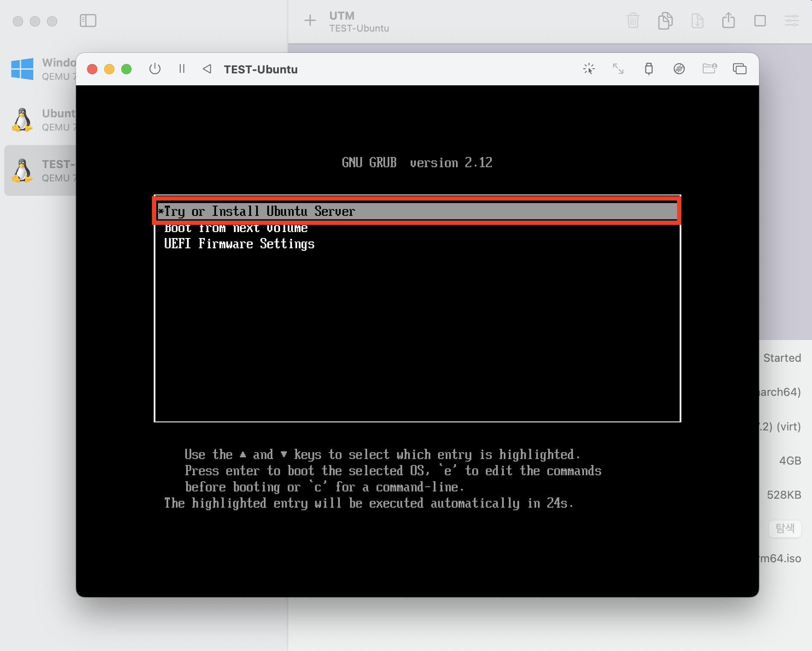Screen dimensions: 812x651
Task: Click the restart triangle icon in VM toolbar
Action: tap(207, 69)
